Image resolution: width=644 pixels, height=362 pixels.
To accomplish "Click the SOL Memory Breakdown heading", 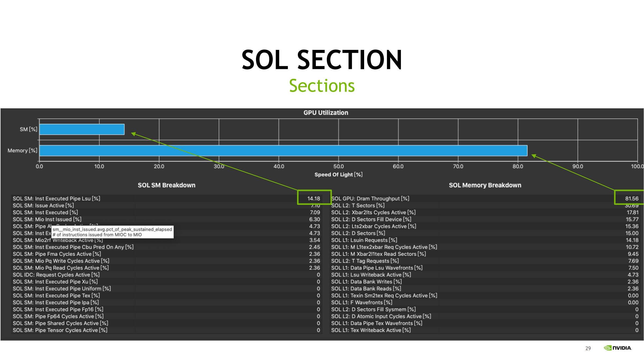I will pos(485,185).
